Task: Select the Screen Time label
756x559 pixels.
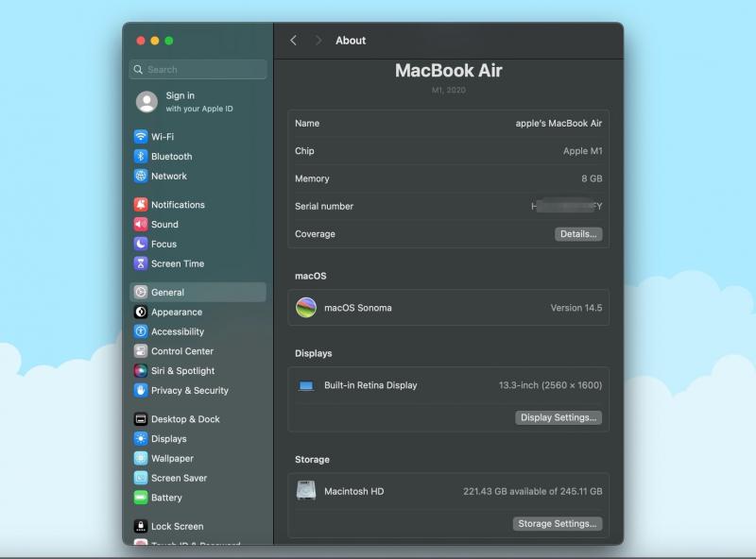Action: 178,263
